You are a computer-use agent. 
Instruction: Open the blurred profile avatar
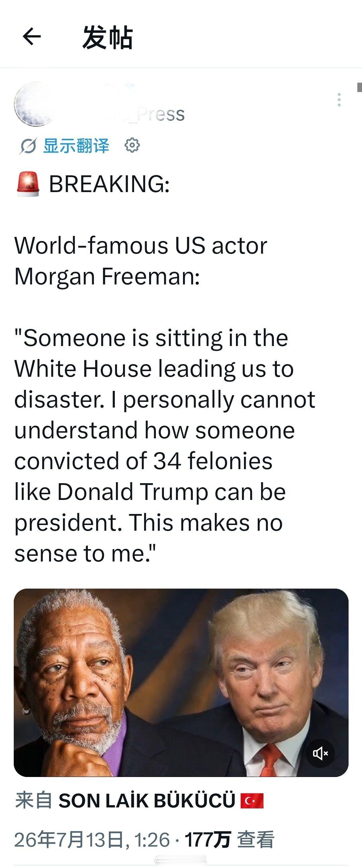tap(35, 104)
